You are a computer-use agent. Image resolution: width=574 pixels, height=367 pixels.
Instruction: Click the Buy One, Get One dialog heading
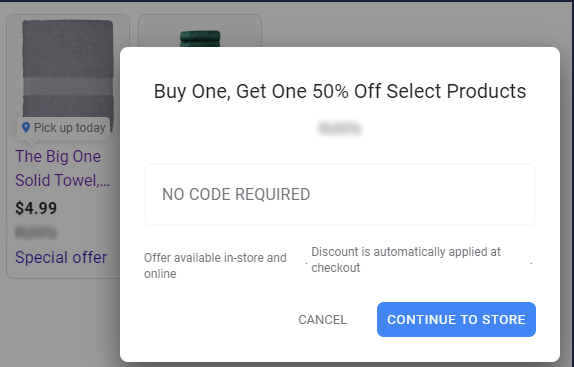(340, 91)
